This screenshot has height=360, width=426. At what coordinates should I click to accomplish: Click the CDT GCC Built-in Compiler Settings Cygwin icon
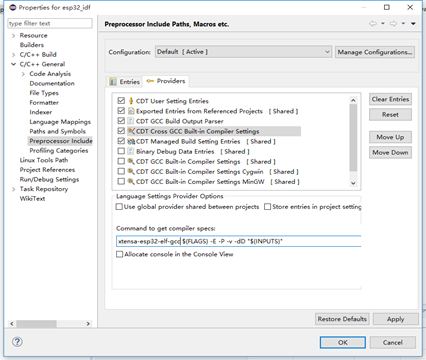coord(131,171)
